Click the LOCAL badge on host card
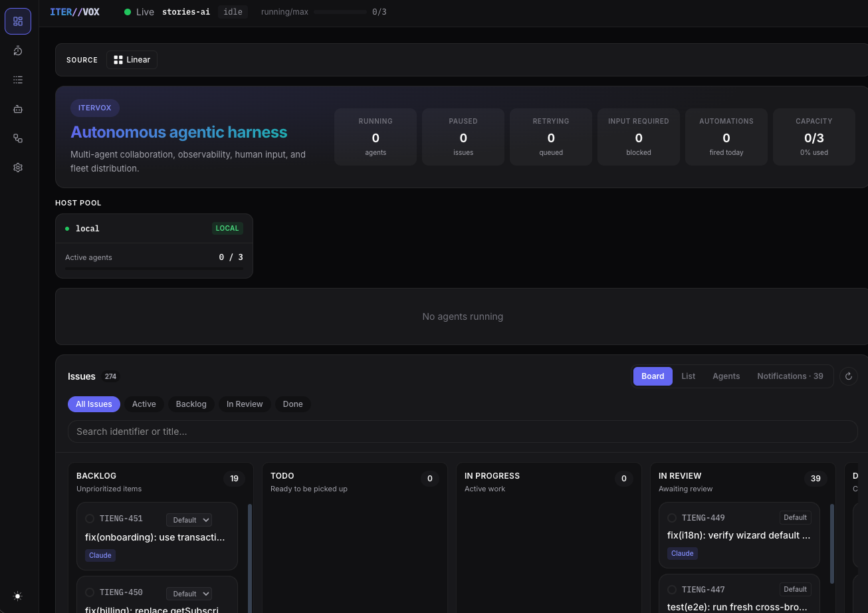868x613 pixels. [x=227, y=229]
